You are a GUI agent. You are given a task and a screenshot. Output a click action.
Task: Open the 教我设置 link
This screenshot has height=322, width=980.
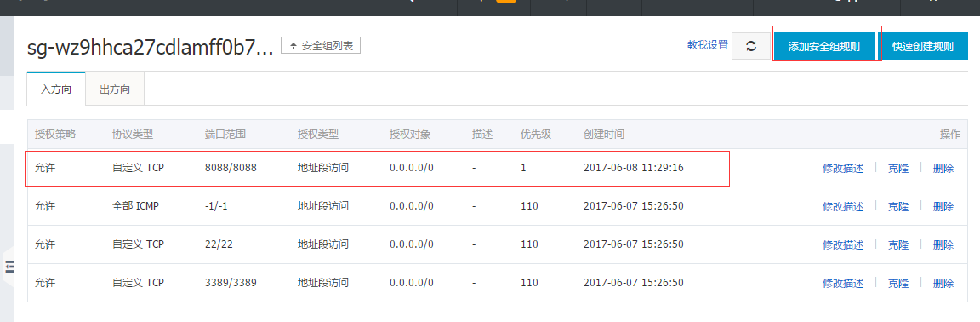708,45
